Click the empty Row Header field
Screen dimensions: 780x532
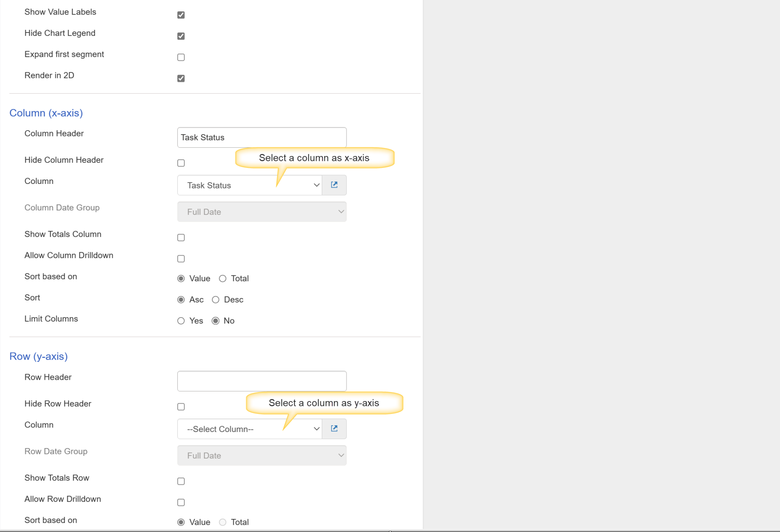pos(262,381)
